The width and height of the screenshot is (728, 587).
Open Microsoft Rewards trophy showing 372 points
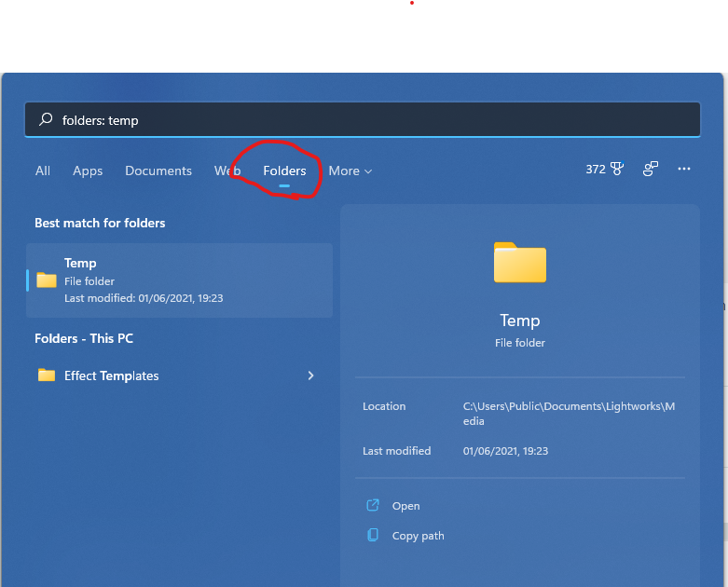[616, 170]
